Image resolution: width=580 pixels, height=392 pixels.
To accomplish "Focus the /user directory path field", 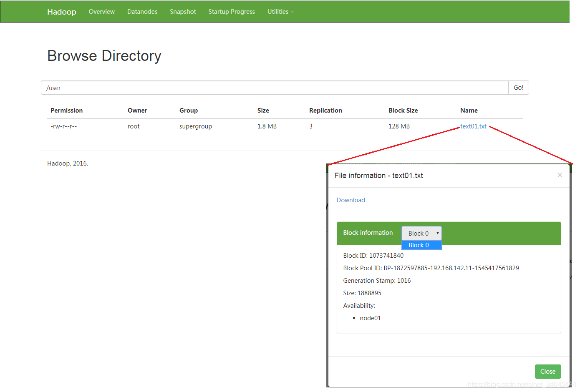I will point(275,88).
